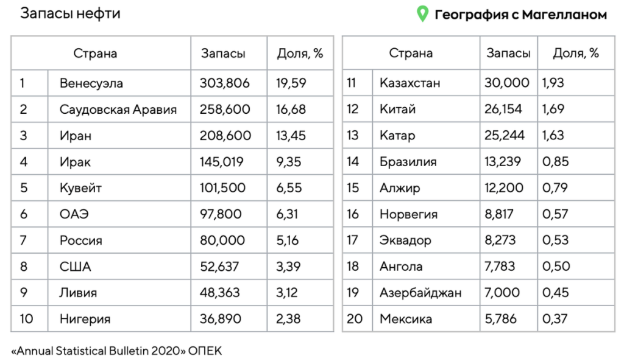Image resolution: width=624 pixels, height=364 pixels.
Task: Select the "Венесуэла" country cell
Action: click(x=91, y=83)
